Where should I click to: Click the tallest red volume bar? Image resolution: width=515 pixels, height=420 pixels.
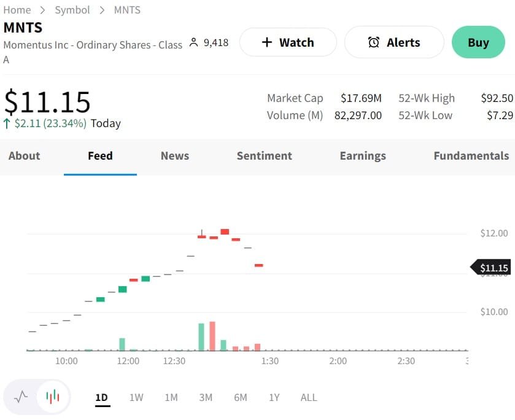coord(212,336)
